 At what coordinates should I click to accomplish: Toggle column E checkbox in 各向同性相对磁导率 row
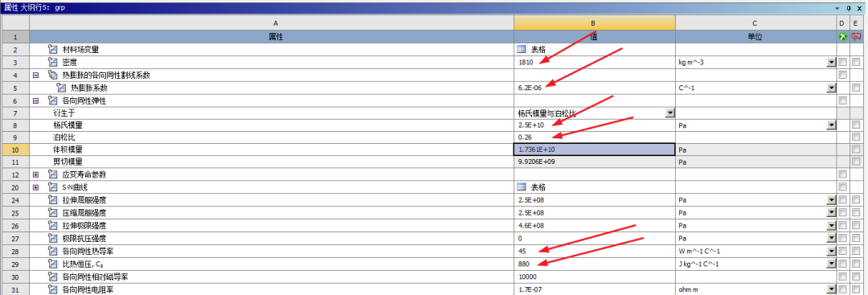(857, 277)
